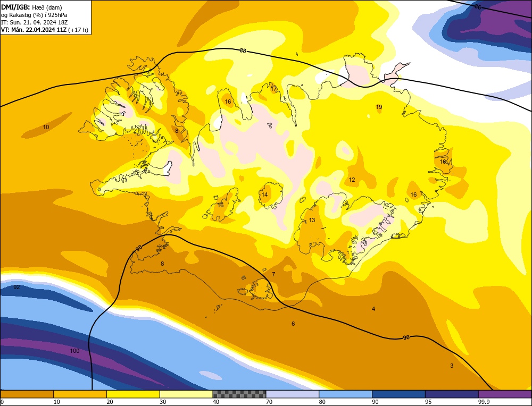
Task: Click the purple legend swatch above 99.9
Action: [x=505, y=394]
